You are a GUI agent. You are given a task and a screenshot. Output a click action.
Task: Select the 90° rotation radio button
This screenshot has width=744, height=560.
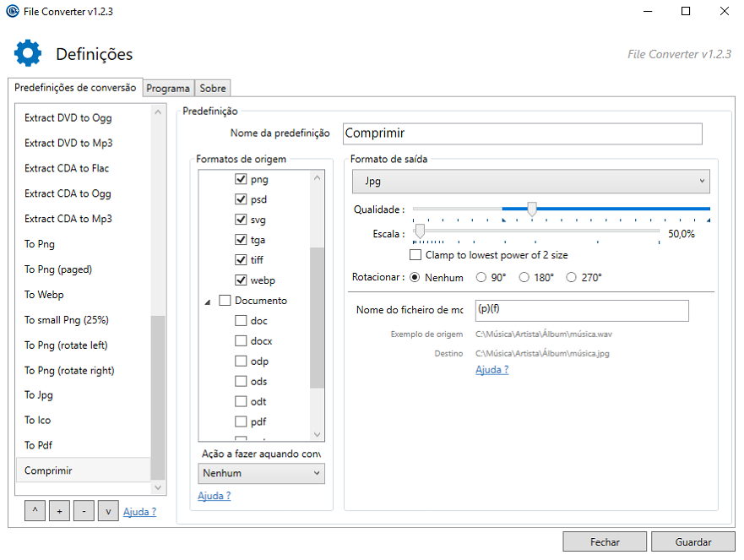point(481,277)
